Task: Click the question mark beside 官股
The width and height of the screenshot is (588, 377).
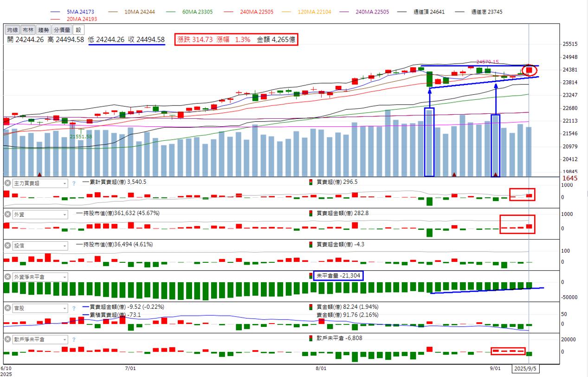Action: (x=73, y=308)
